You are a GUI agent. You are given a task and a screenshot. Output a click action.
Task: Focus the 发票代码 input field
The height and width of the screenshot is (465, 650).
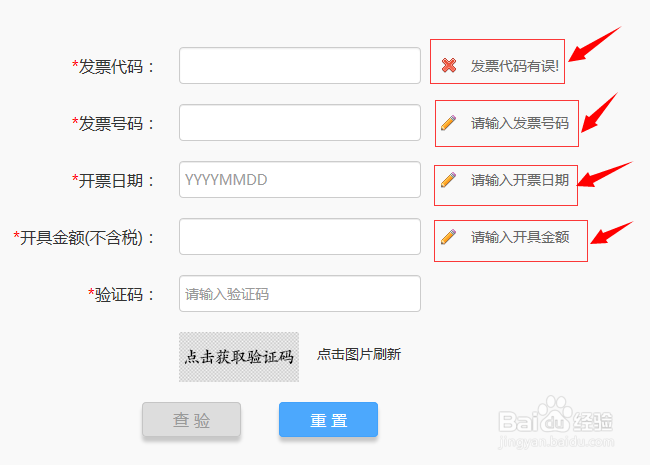pos(300,66)
